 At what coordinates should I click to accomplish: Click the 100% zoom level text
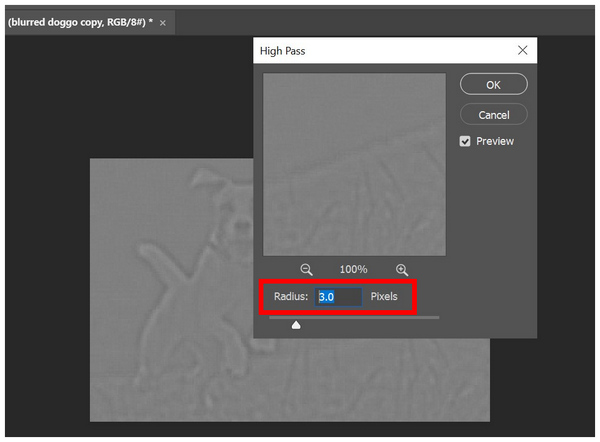tap(353, 269)
